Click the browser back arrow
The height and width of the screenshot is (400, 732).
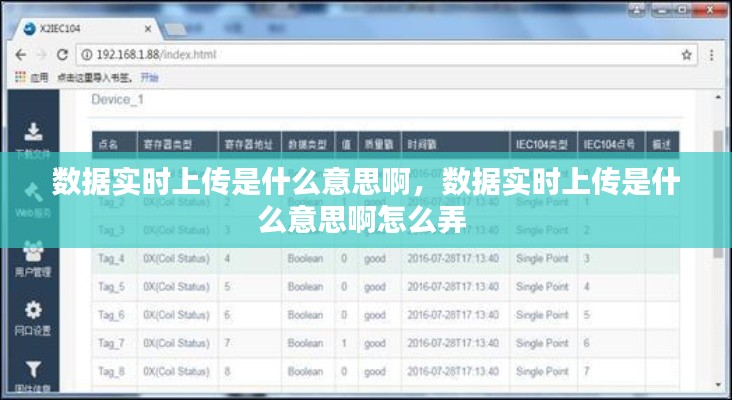click(x=22, y=54)
